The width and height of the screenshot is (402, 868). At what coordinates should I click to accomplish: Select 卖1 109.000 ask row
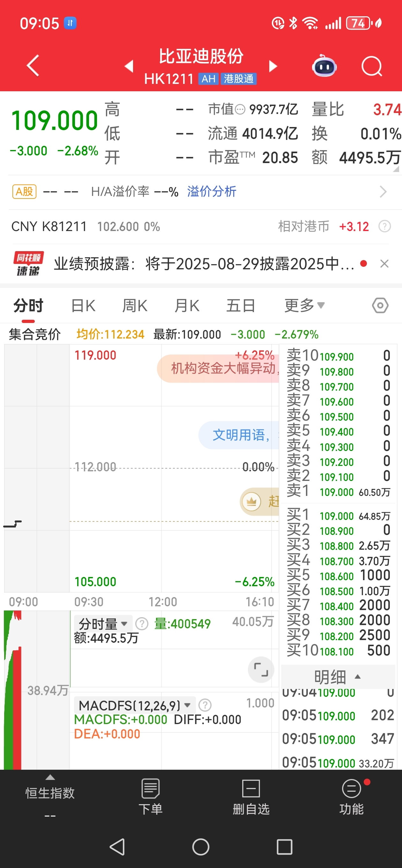338,492
